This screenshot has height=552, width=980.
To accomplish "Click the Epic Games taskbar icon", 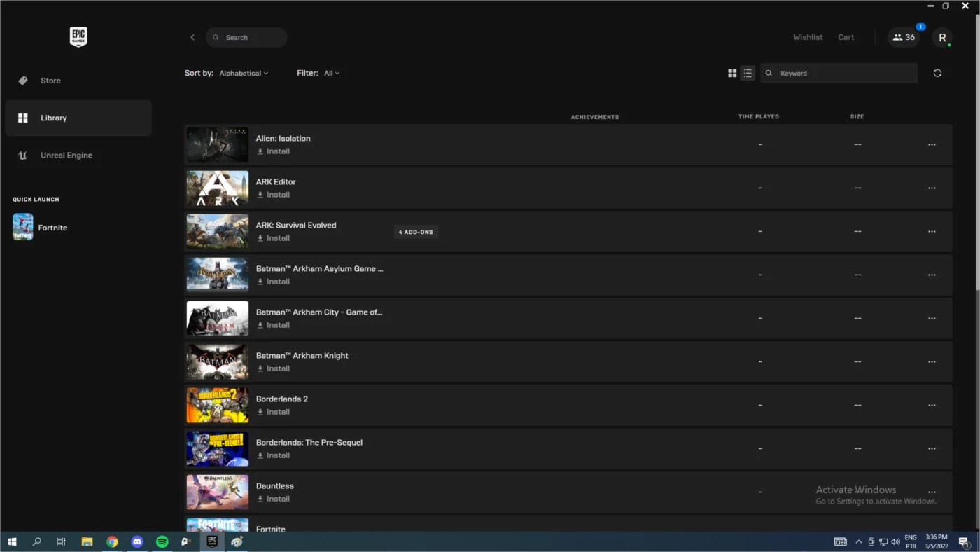I will [212, 541].
